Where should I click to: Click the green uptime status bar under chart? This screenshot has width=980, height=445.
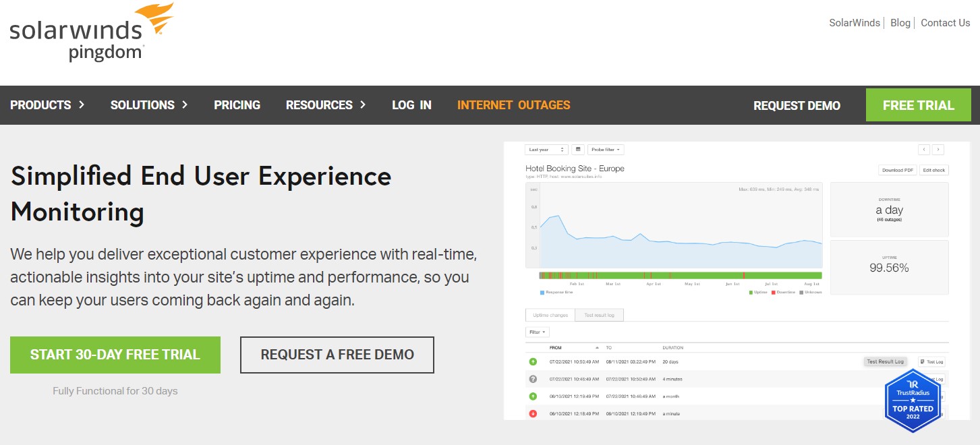pyautogui.click(x=681, y=275)
